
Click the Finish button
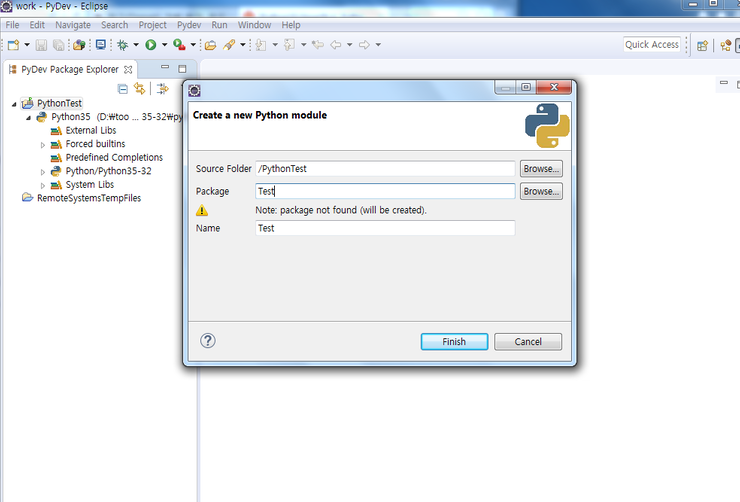point(454,342)
